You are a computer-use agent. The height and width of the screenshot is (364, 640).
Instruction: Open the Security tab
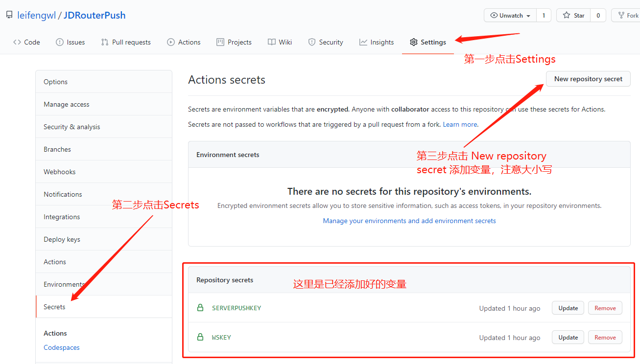(326, 42)
